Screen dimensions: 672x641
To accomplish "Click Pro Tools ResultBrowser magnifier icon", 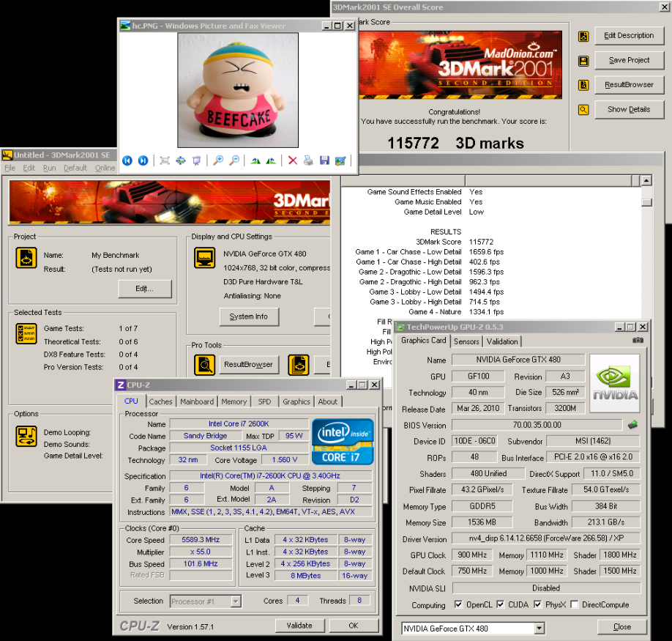I will 205,365.
